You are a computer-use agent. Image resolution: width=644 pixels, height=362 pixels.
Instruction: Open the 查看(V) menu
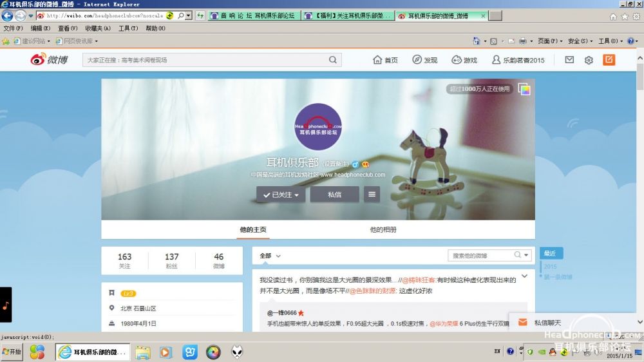point(68,28)
